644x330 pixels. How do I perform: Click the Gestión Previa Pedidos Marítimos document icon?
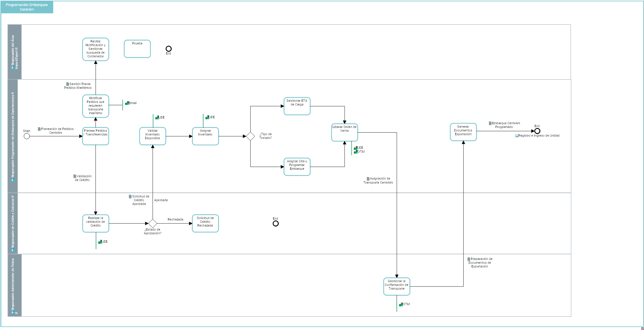pyautogui.click(x=68, y=84)
